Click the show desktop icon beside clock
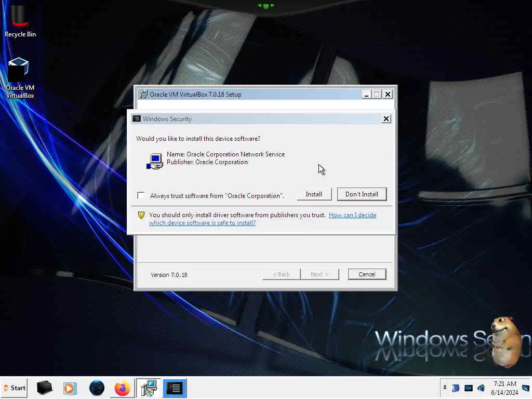Screen dimensions: 532x399 (526, 388)
